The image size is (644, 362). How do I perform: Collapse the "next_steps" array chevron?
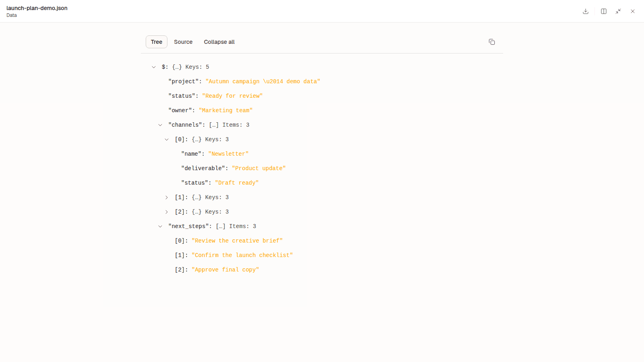(160, 226)
